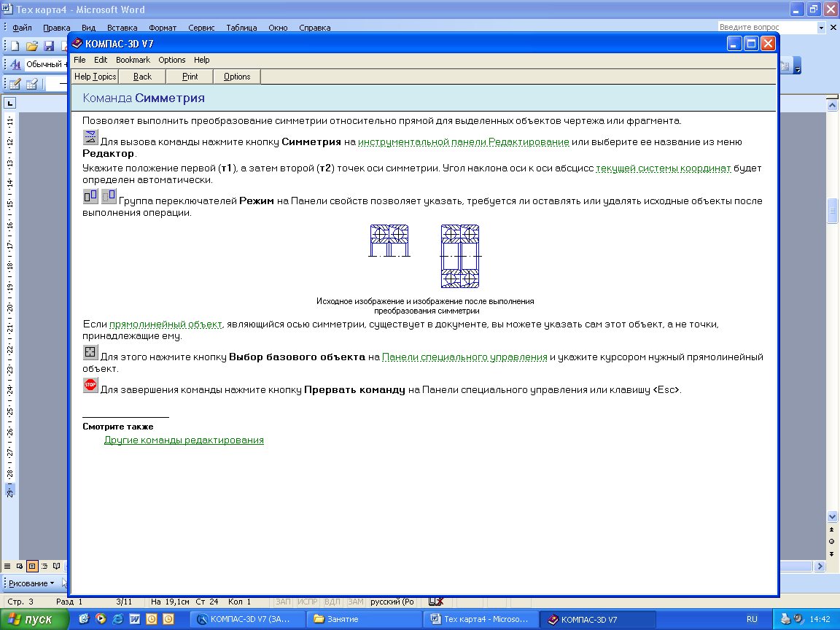Open Word's Формат menu
Screen dimensions: 840x630
[163, 28]
